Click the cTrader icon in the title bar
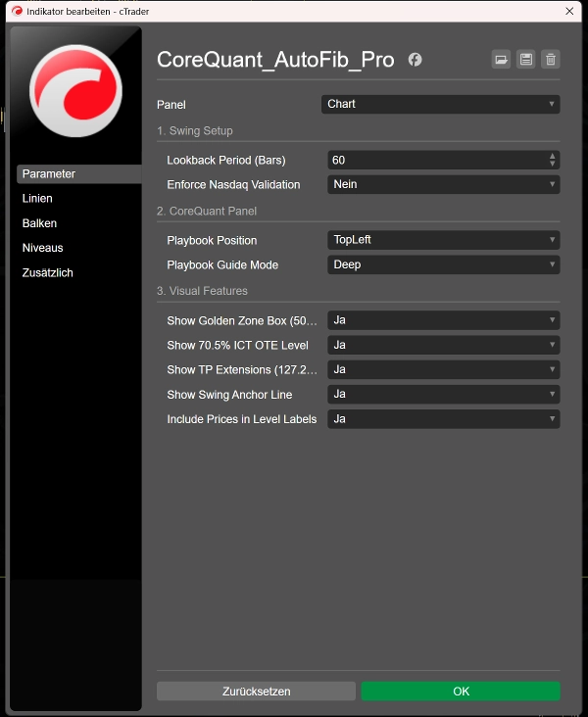 tap(17, 11)
